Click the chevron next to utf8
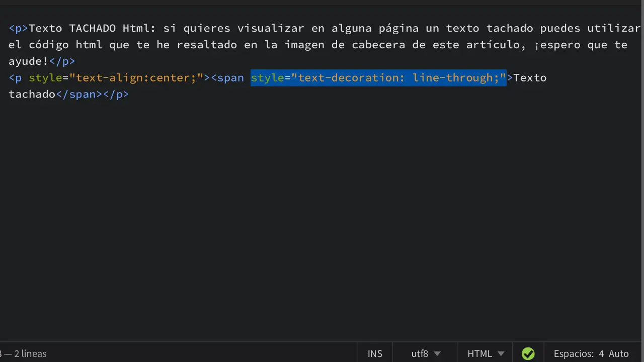 [x=437, y=353]
